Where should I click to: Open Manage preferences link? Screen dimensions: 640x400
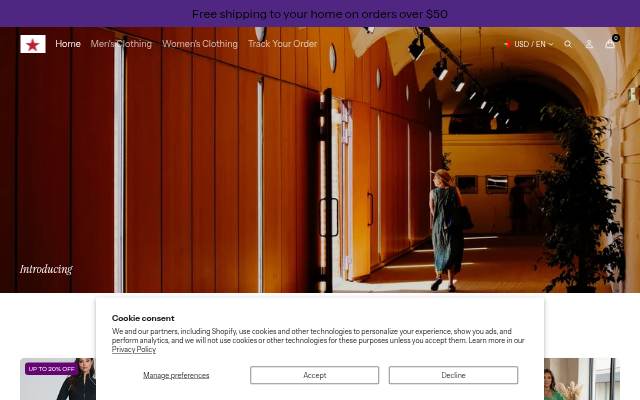tap(176, 375)
